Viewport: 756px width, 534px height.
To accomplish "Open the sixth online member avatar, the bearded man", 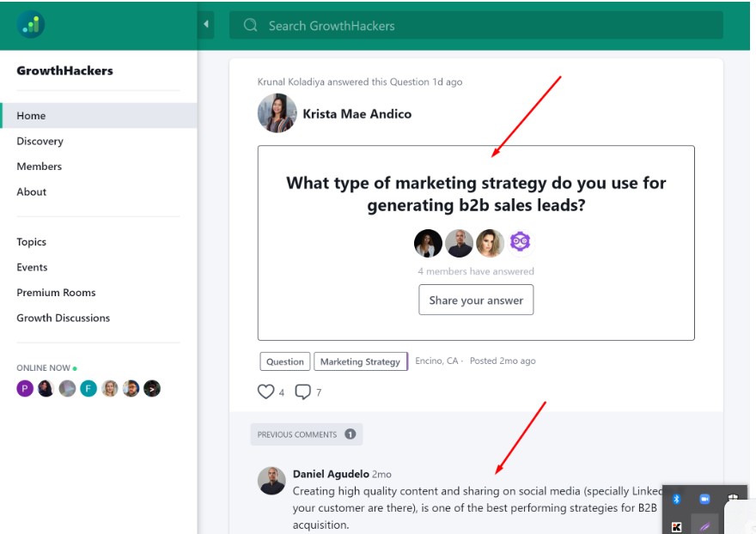I will click(131, 388).
